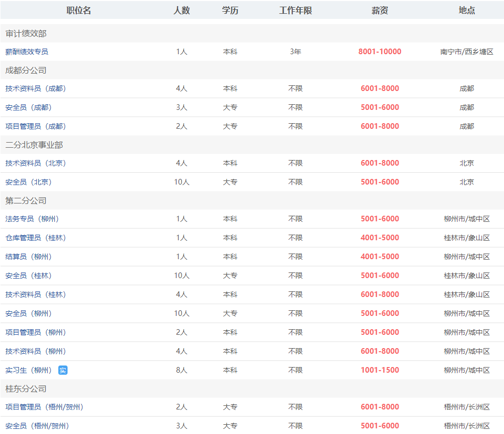Open the 实习生（柳州）internship posting

point(29,370)
